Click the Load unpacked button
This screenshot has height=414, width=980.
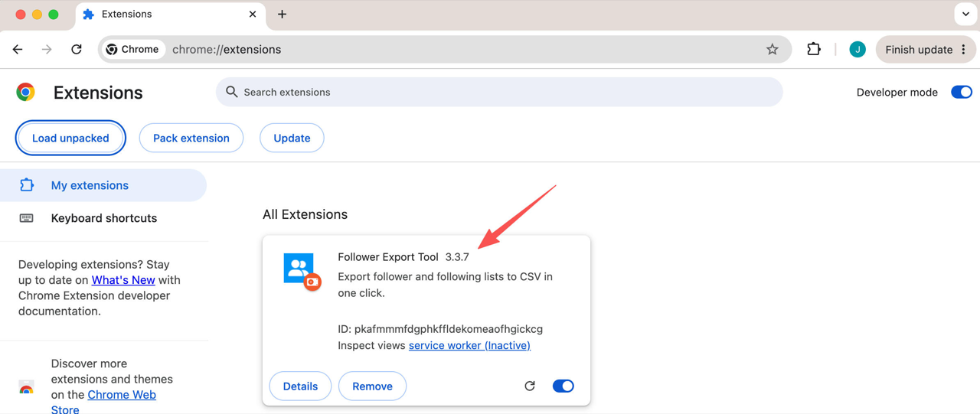pyautogui.click(x=70, y=139)
